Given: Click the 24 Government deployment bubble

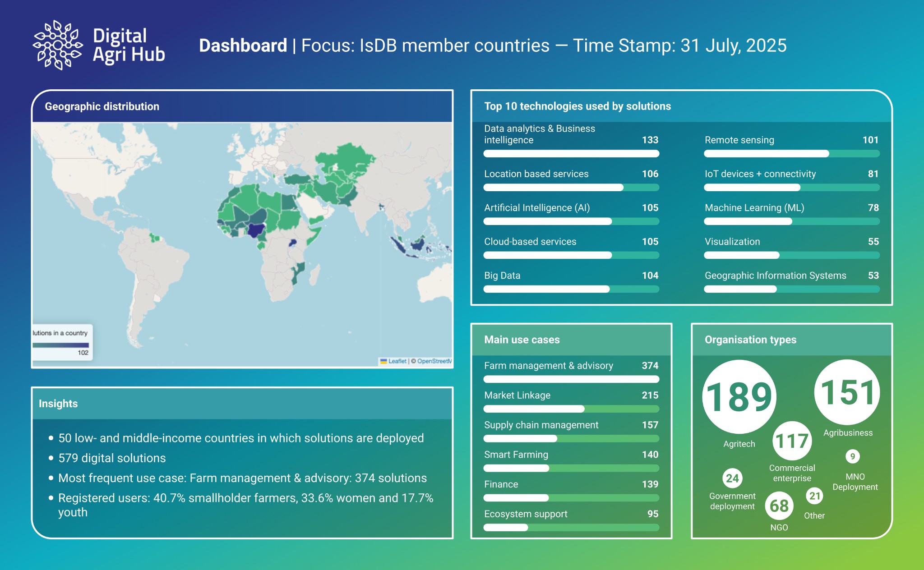Looking at the screenshot, I should click(732, 478).
